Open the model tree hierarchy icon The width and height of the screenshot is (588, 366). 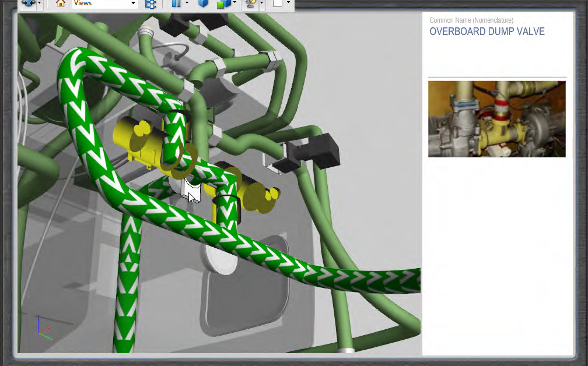(150, 3)
